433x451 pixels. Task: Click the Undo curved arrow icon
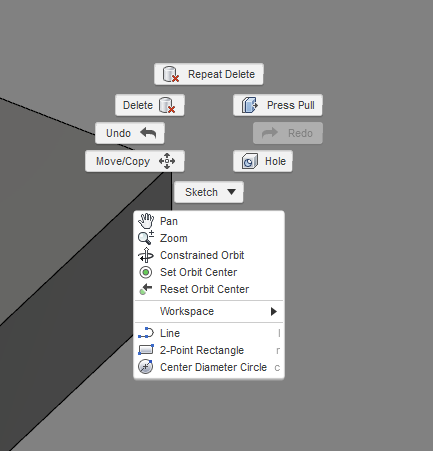pos(148,133)
